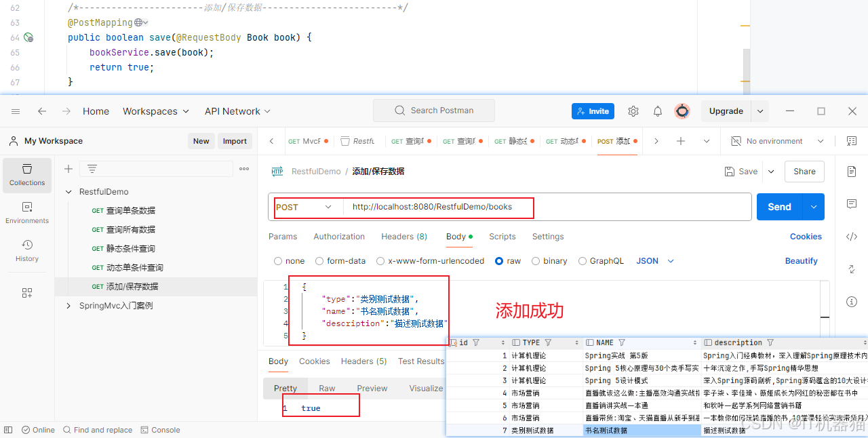Open the info icon in right sidebar
Screen dimensions: 868x438
pos(852,301)
